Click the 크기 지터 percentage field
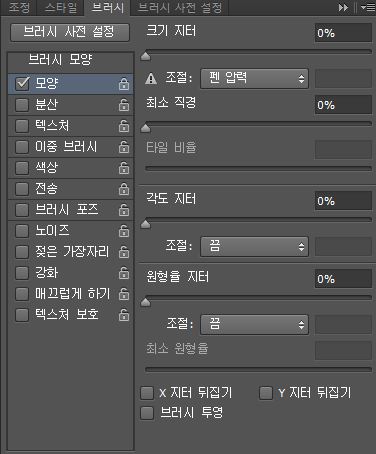 point(343,33)
